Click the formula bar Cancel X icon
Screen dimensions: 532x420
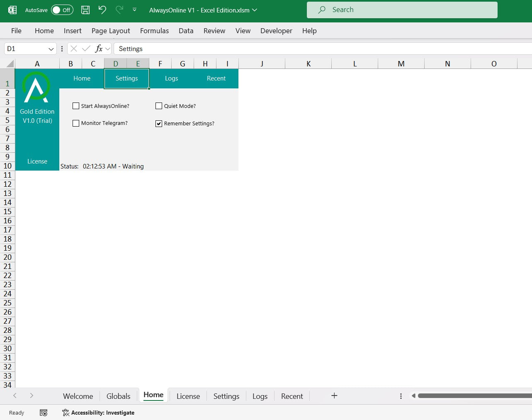74,49
